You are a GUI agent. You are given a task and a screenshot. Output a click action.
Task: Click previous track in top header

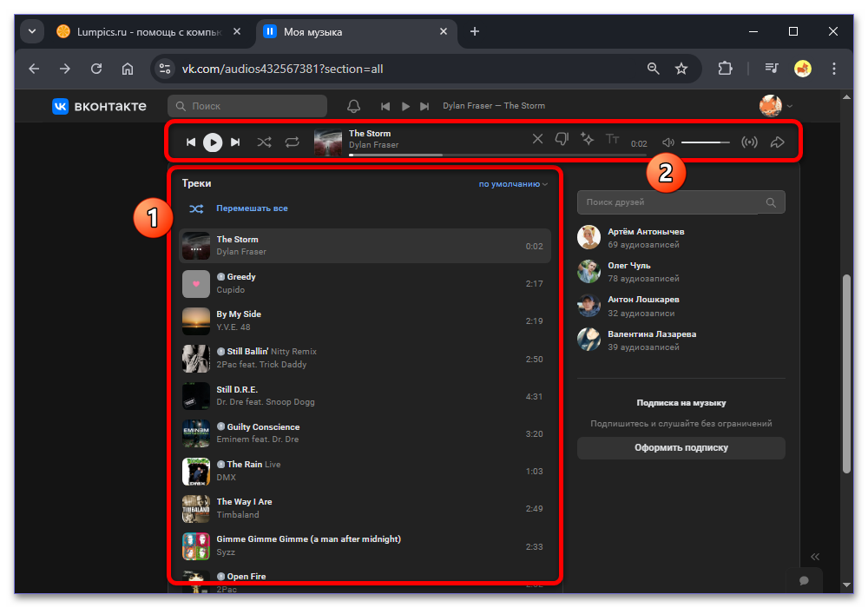coord(385,106)
